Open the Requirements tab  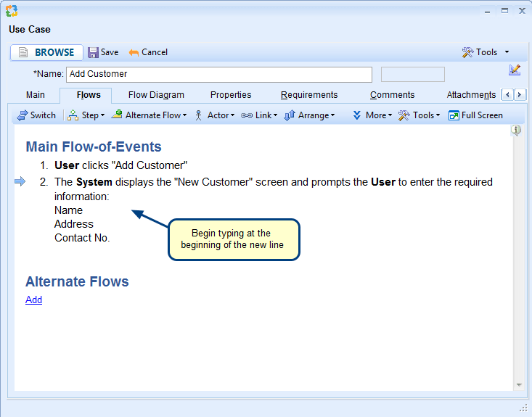[x=309, y=95]
